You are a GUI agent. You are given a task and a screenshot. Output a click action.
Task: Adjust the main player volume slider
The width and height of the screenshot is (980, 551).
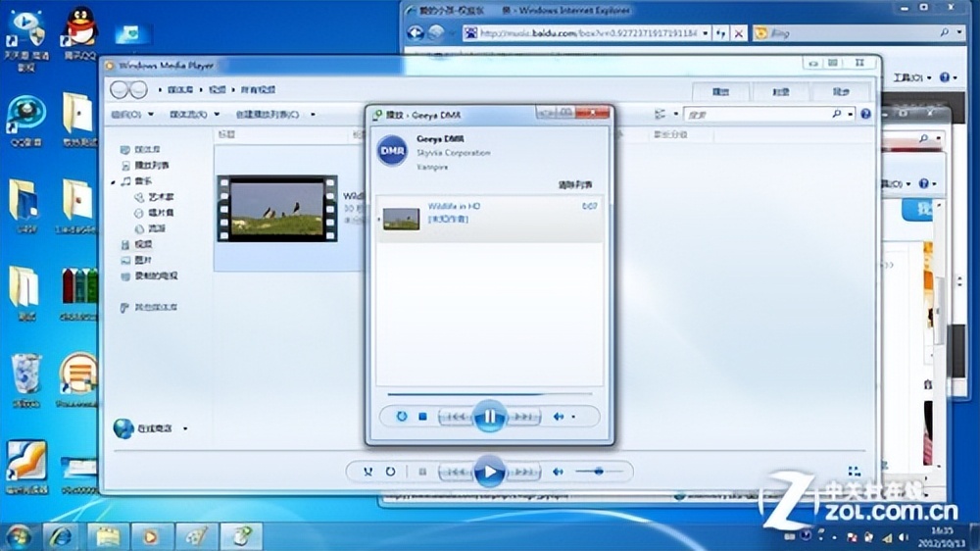(598, 472)
